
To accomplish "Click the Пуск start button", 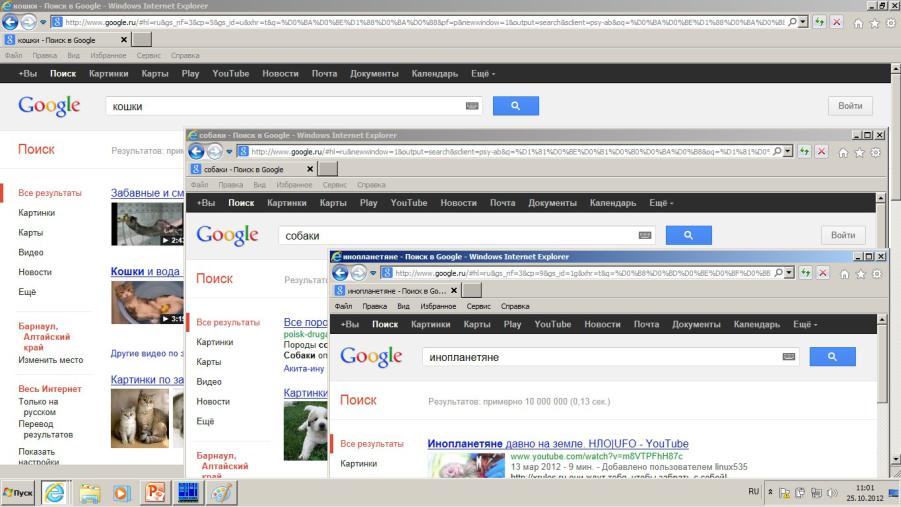I will 18,493.
